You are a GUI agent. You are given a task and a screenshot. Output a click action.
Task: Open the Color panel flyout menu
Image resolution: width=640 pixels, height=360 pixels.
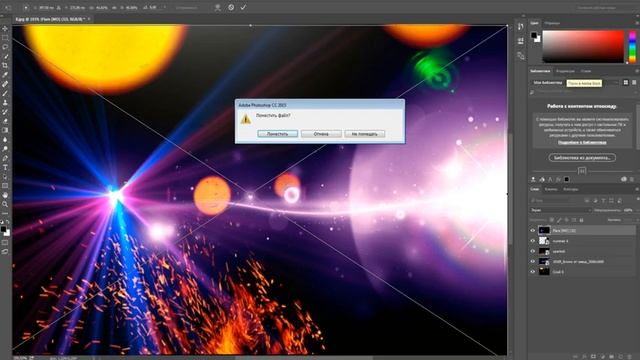point(636,23)
